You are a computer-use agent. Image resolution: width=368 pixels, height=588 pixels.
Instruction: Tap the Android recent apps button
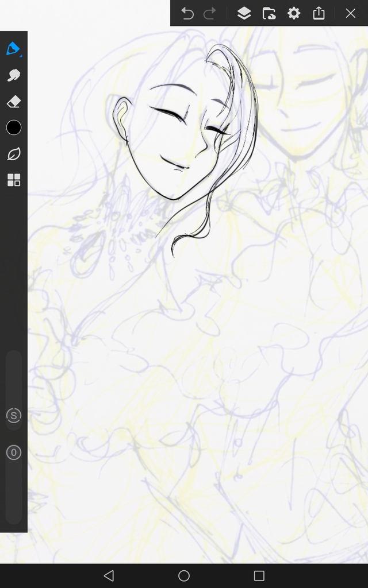(x=259, y=575)
